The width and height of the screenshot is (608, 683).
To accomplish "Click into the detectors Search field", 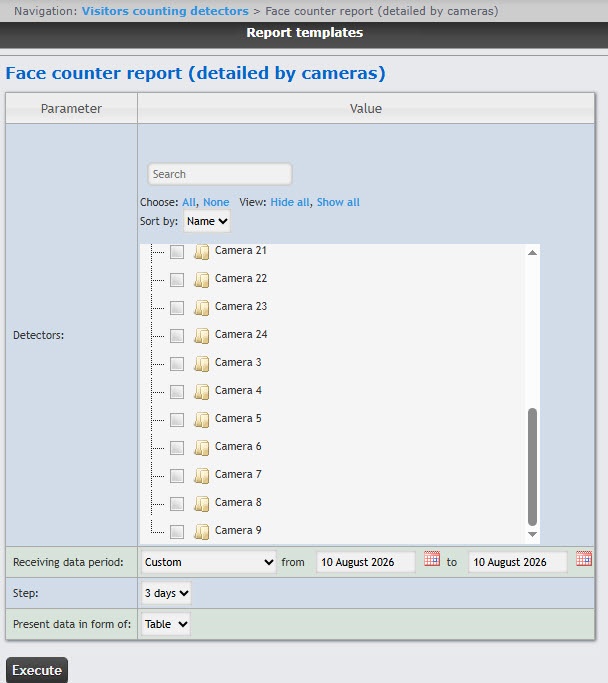I will pyautogui.click(x=220, y=174).
